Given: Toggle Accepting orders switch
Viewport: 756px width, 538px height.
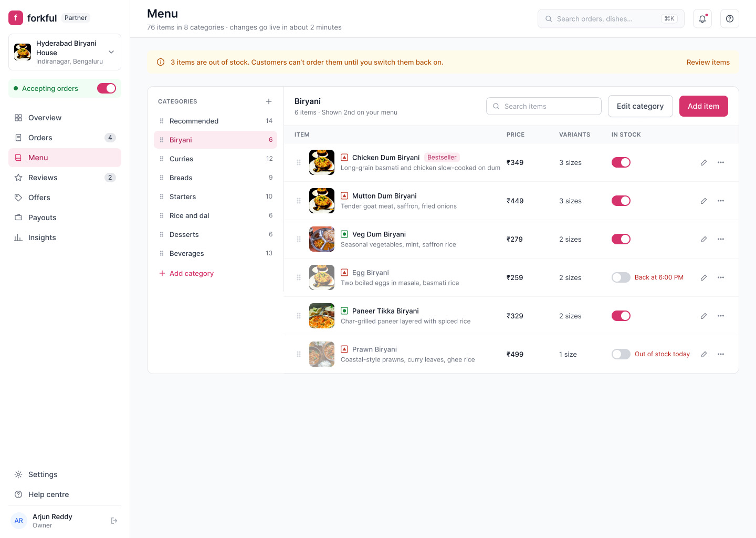Looking at the screenshot, I should coord(107,88).
